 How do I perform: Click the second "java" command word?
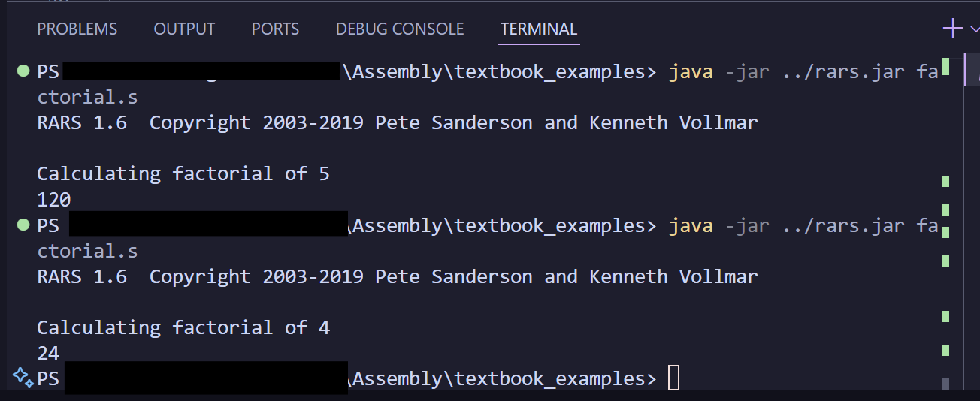(691, 225)
